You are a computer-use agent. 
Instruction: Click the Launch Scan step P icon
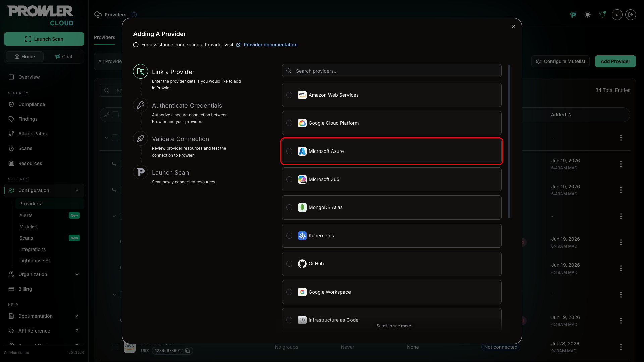[x=141, y=172]
